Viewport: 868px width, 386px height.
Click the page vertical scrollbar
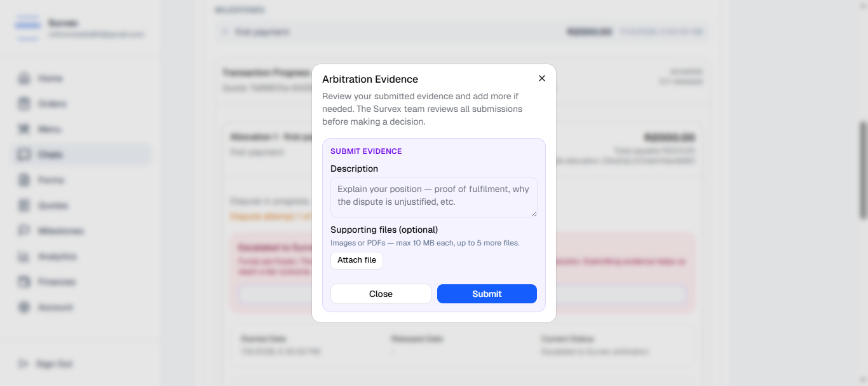pos(863,170)
